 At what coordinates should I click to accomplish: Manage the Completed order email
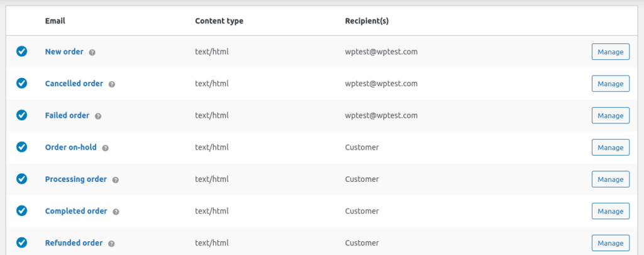[610, 211]
